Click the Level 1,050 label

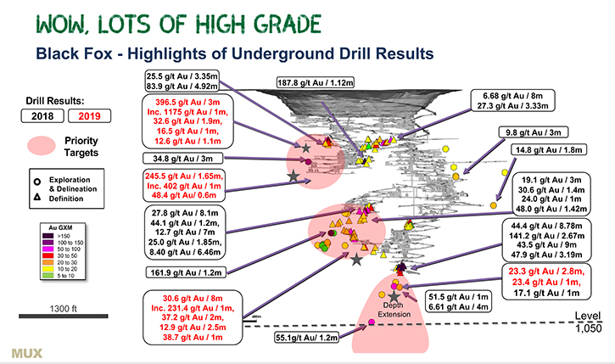(x=588, y=322)
